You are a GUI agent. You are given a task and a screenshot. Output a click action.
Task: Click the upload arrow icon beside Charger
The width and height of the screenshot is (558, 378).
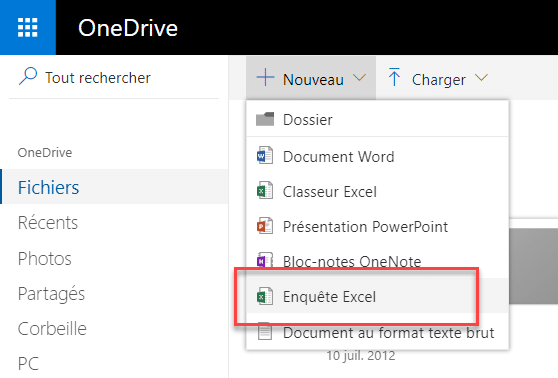(394, 77)
